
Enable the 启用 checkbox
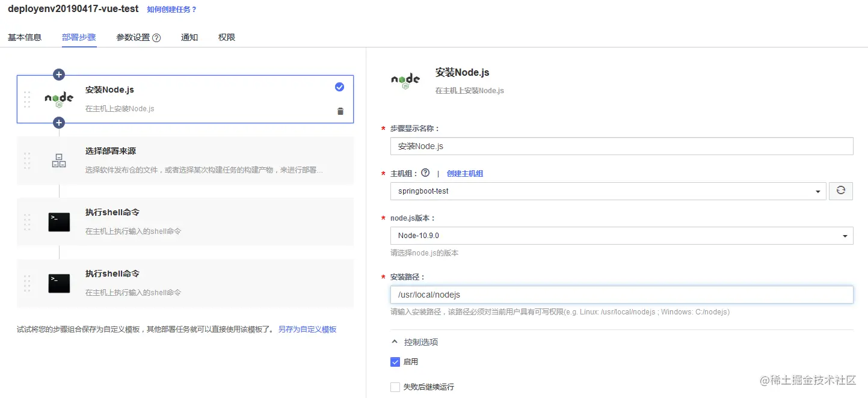[395, 361]
